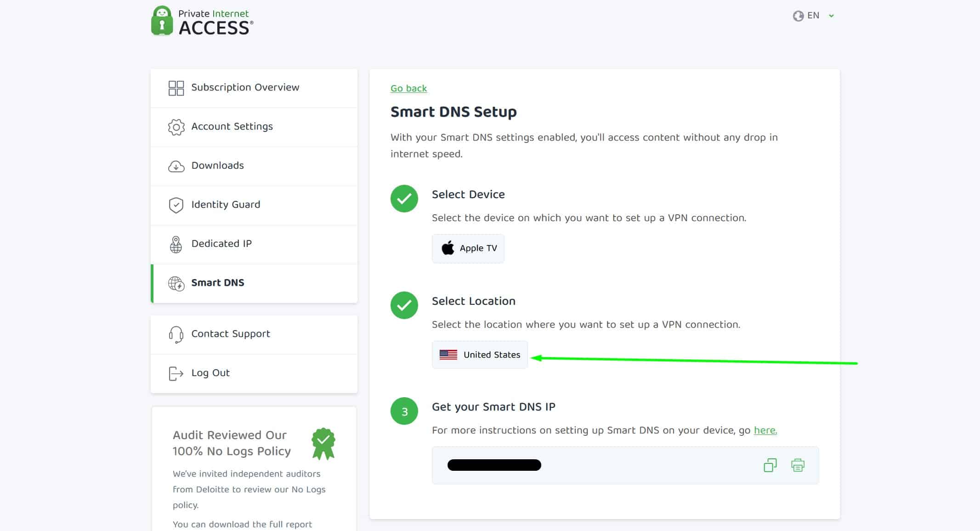Click the Private Internet Access logo
980x531 pixels.
tap(202, 21)
